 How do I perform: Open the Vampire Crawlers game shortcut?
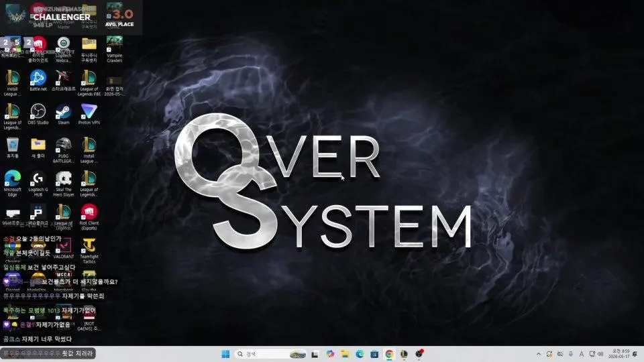[114, 50]
